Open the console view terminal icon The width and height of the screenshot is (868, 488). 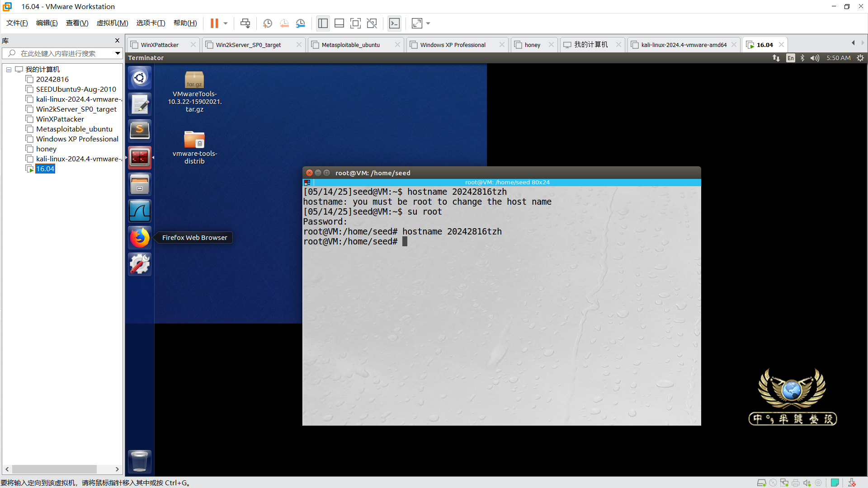coord(394,23)
